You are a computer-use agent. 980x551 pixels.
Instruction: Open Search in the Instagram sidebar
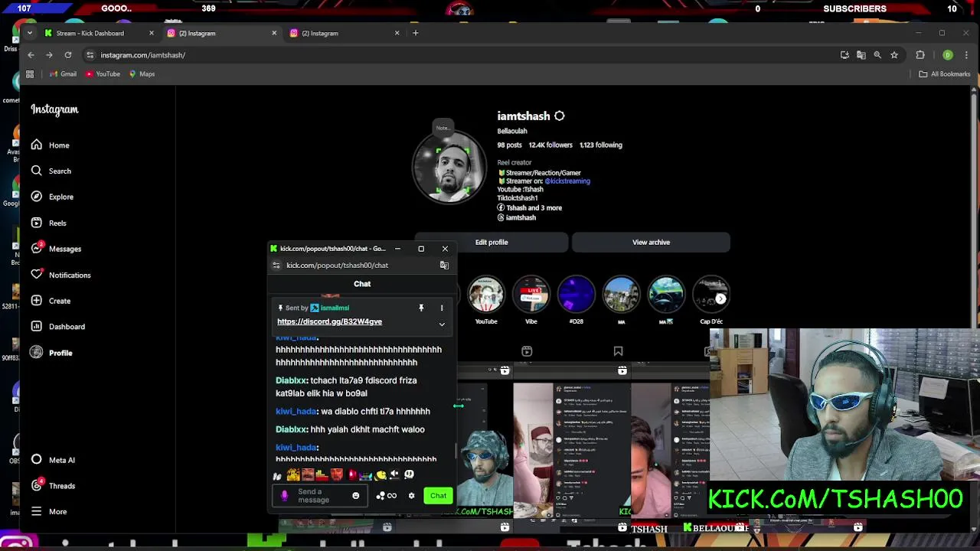(x=51, y=171)
